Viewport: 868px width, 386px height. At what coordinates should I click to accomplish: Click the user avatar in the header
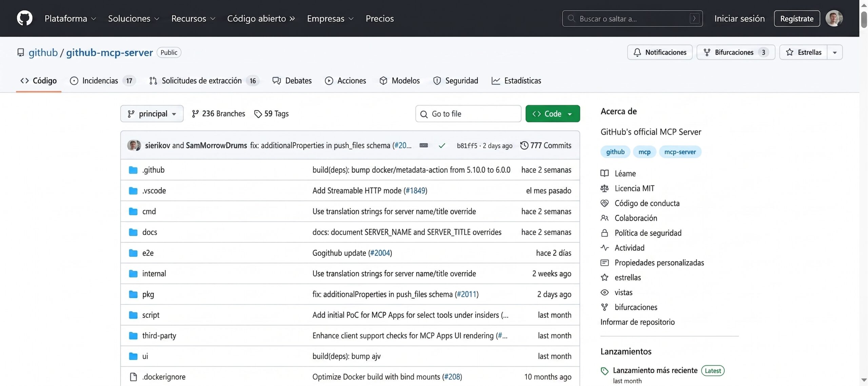tap(834, 18)
